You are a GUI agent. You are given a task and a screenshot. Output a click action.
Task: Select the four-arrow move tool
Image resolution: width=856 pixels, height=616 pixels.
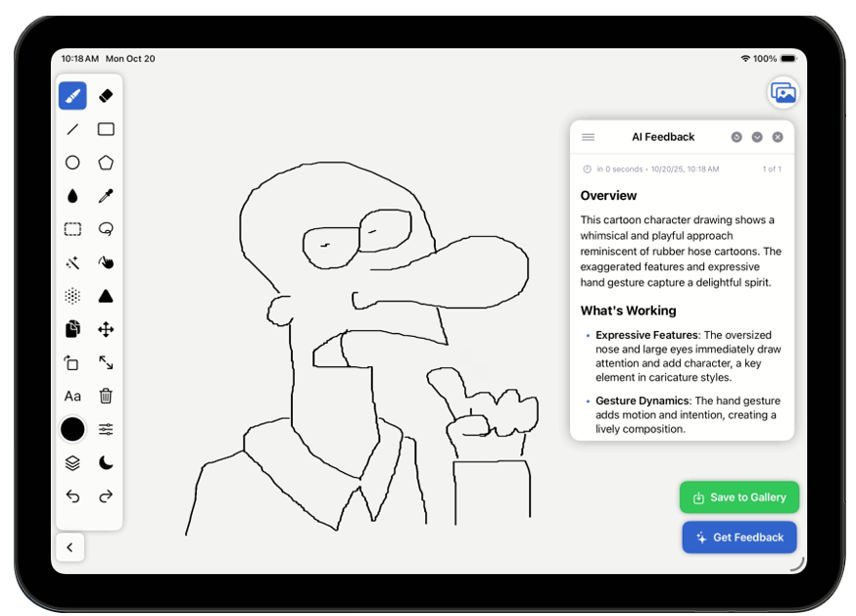click(x=106, y=329)
